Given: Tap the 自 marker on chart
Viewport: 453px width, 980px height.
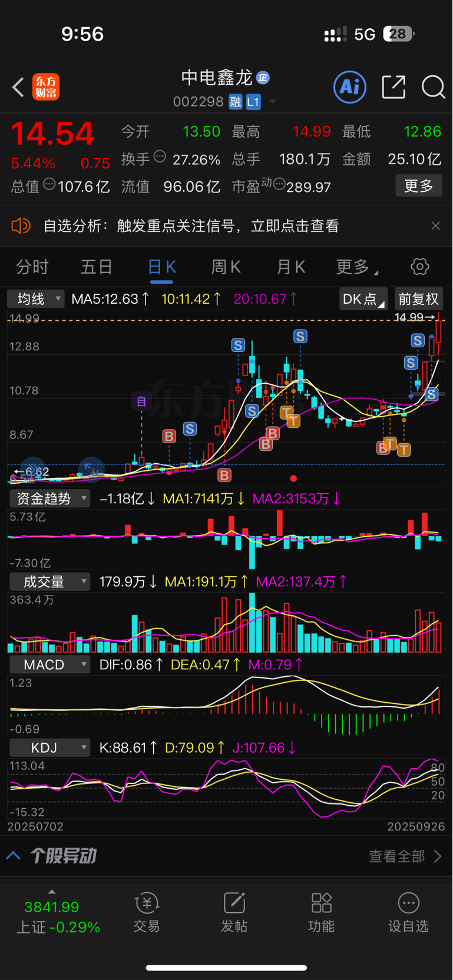Looking at the screenshot, I should click(141, 401).
